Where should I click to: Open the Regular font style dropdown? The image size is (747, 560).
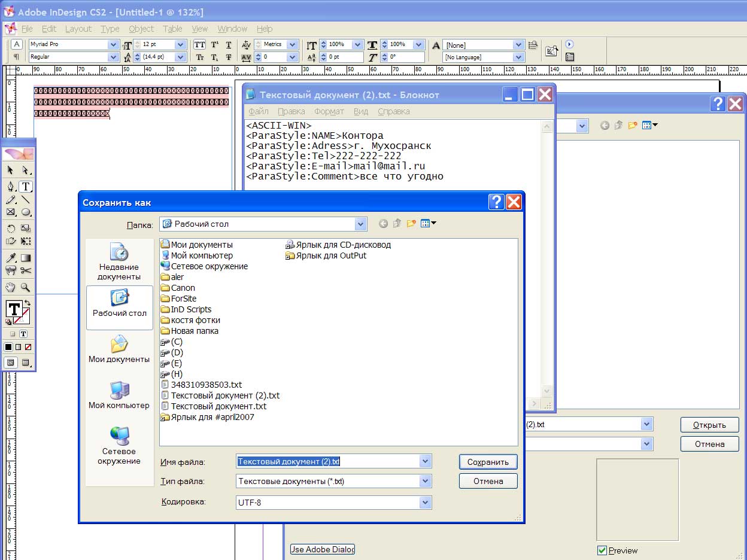click(113, 57)
